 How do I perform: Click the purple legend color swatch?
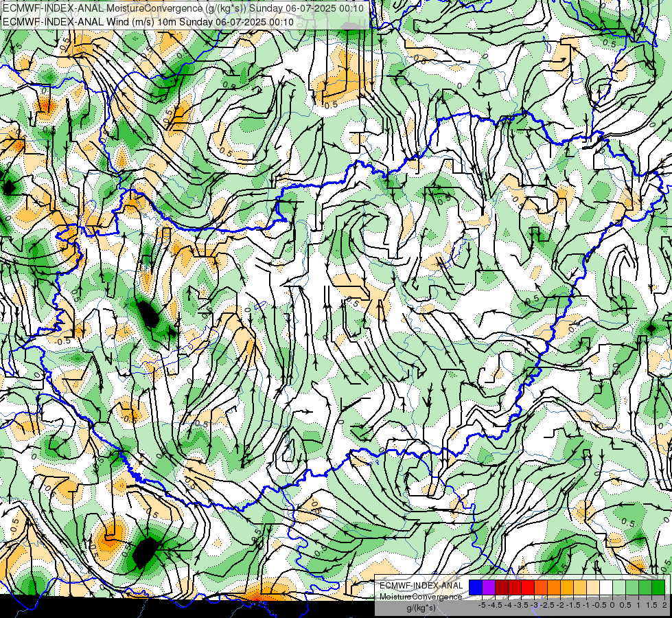[x=489, y=587]
